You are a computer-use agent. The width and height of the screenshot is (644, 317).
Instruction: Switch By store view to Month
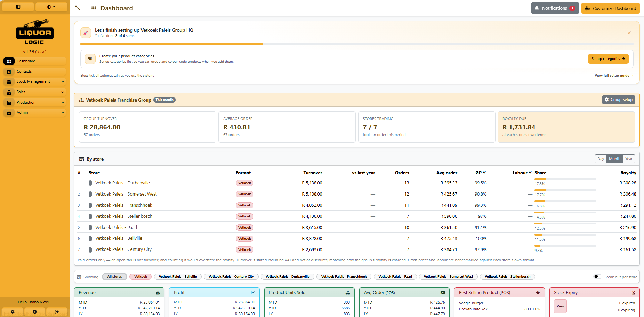(x=614, y=159)
